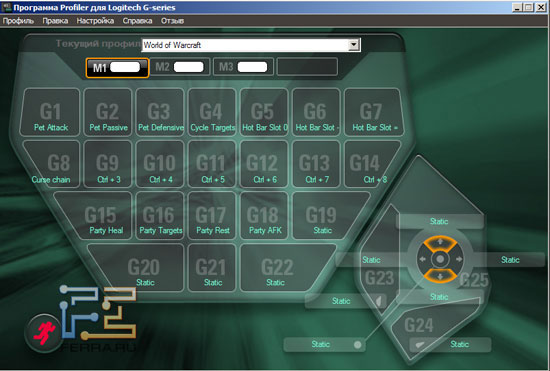Open the Настройка menu
Viewport: 550px width, 371px height.
pyautogui.click(x=95, y=21)
